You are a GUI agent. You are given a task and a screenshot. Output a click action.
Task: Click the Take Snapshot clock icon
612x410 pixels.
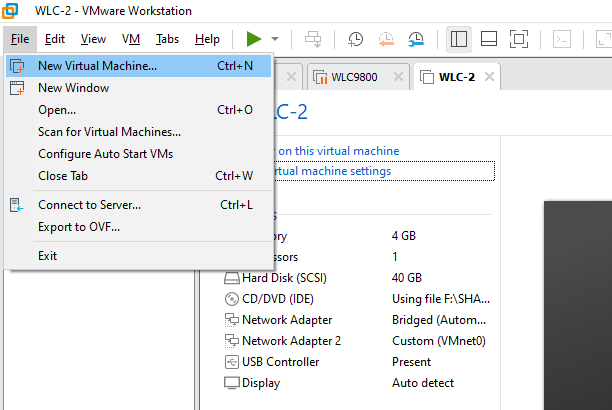tap(356, 39)
